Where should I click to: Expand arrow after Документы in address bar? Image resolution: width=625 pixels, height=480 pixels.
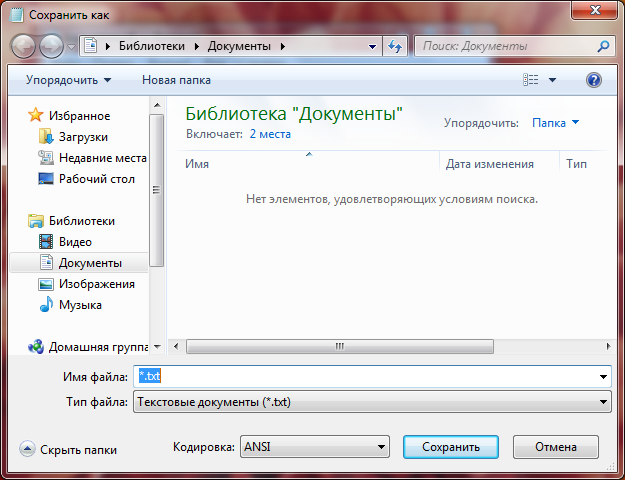[283, 46]
